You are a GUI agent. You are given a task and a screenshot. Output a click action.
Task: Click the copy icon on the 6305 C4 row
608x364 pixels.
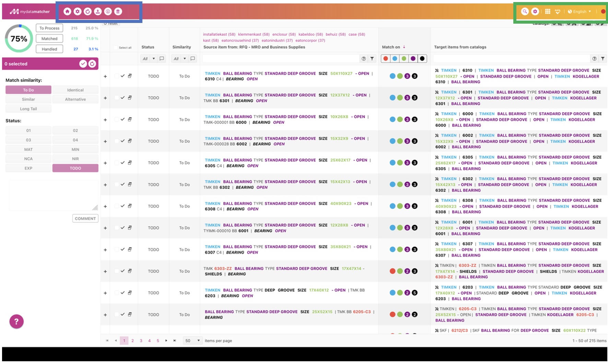130,163
